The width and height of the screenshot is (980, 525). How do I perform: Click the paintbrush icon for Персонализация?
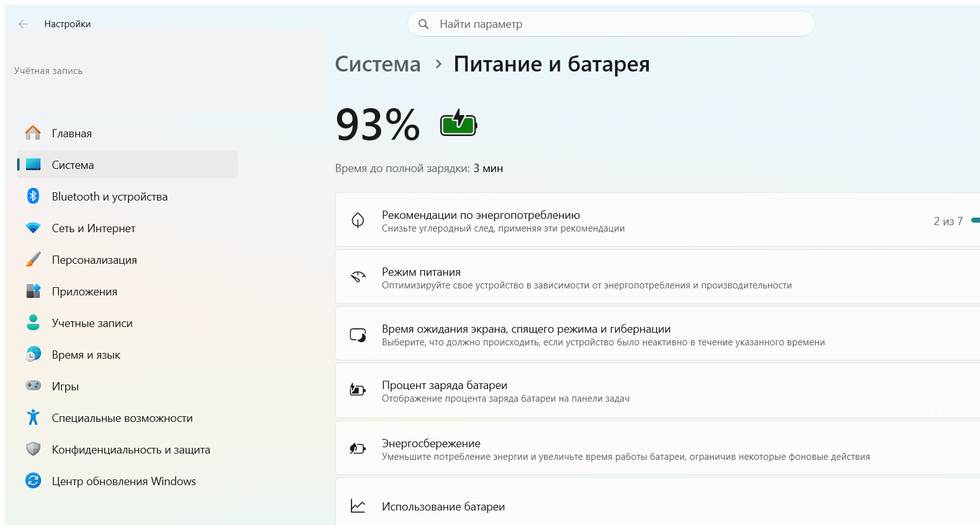tap(33, 259)
